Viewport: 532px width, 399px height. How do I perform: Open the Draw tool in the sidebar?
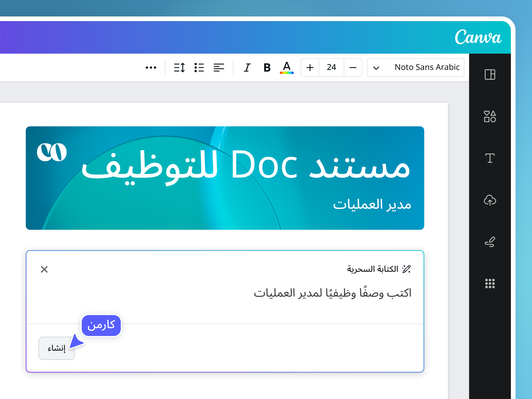coord(490,242)
